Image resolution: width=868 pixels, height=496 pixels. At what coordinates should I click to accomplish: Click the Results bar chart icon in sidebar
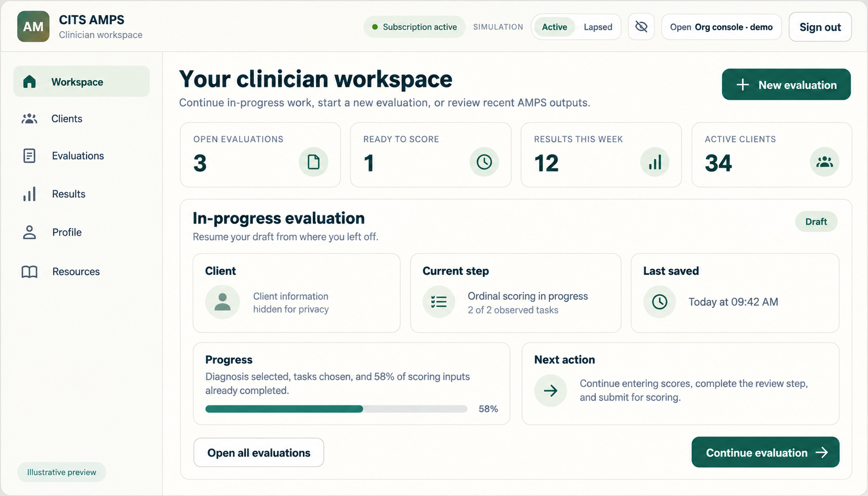click(x=29, y=194)
